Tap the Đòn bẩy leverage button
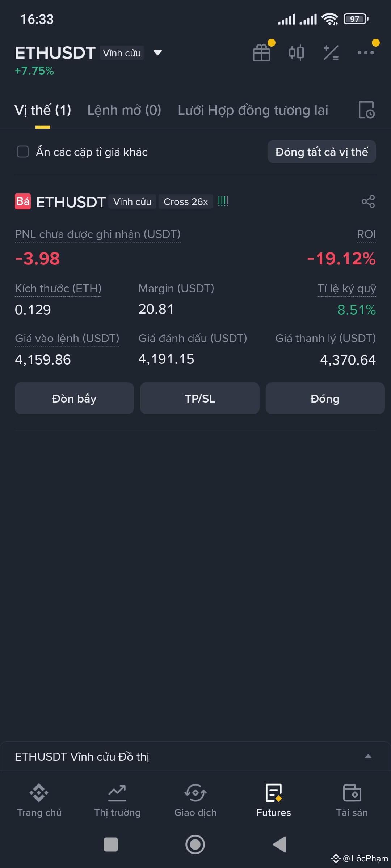Image resolution: width=391 pixels, height=868 pixels. [x=74, y=398]
